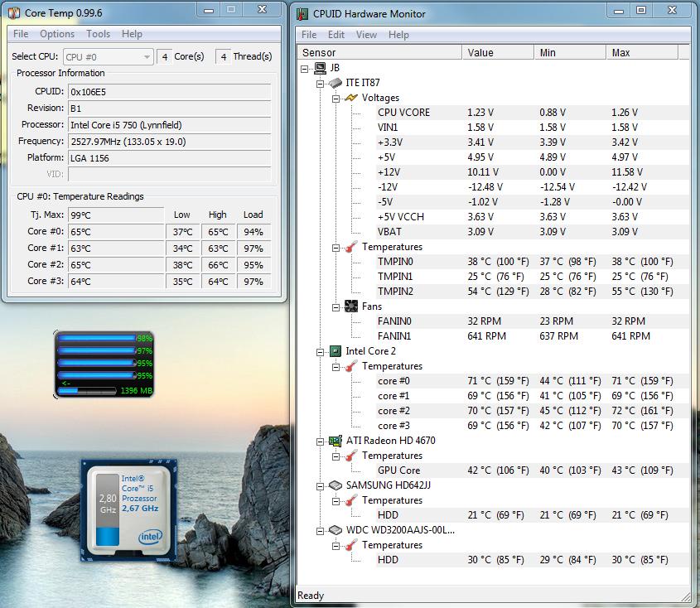The height and width of the screenshot is (608, 700).
Task: Collapse the Fans group
Action: coord(336,307)
